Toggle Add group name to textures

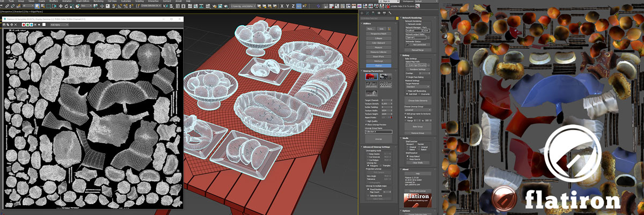point(405,113)
